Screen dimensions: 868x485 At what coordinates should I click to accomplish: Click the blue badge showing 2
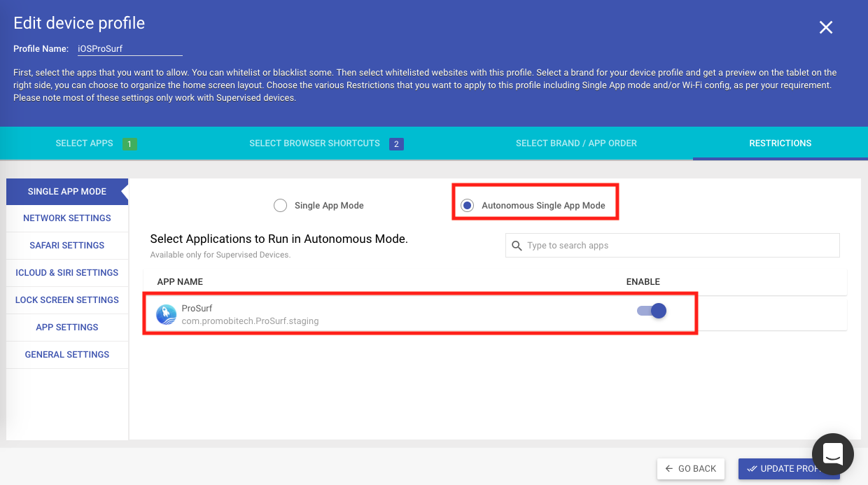pos(396,144)
